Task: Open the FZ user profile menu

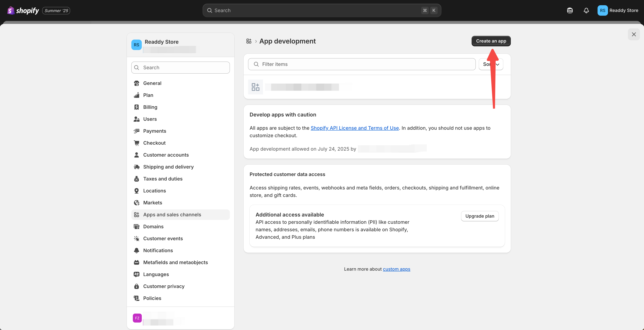Action: pos(137,318)
